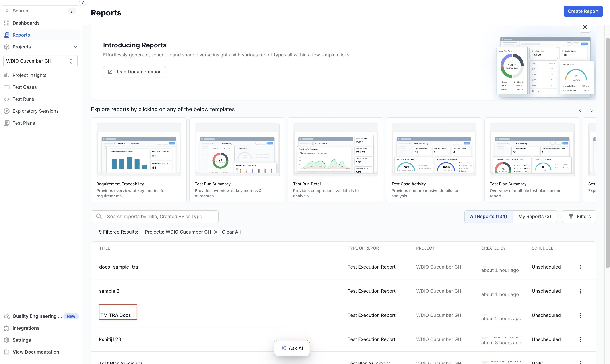Click the Project Insights bar chart icon
610x364 pixels.
[7, 75]
